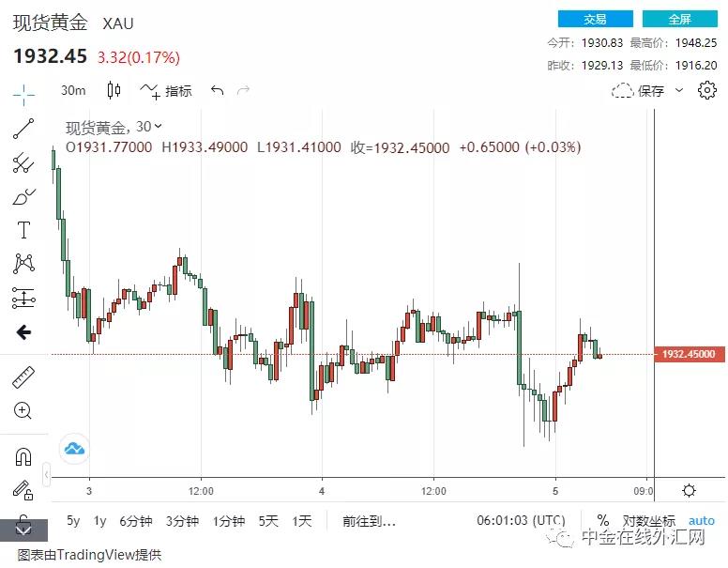This screenshot has width=728, height=568.
Task: Open candlestick chart style selector
Action: (x=114, y=90)
